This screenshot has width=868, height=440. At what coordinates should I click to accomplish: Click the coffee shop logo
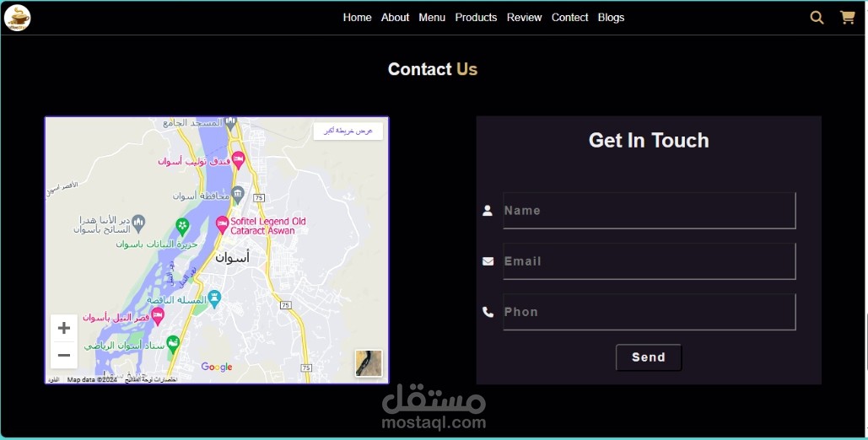(x=17, y=18)
